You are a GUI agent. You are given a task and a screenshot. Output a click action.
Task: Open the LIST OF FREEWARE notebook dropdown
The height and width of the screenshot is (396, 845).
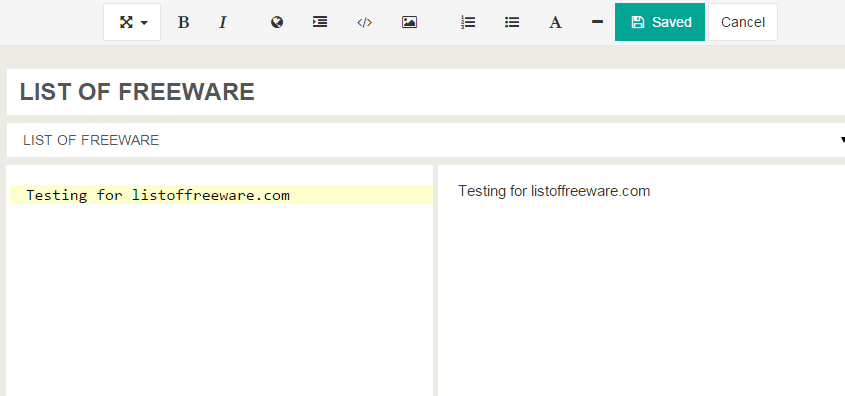click(426, 140)
